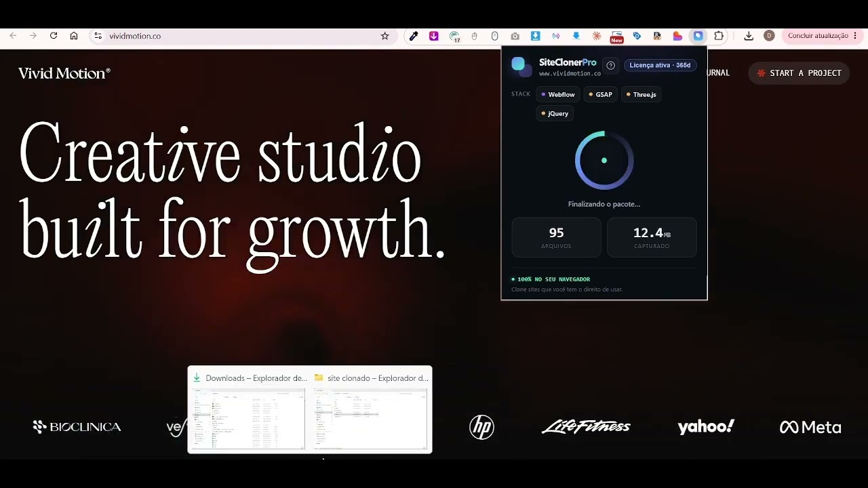Click the 95 Arquivos counter card
Viewport: 868px width, 488px height.
[x=556, y=237]
